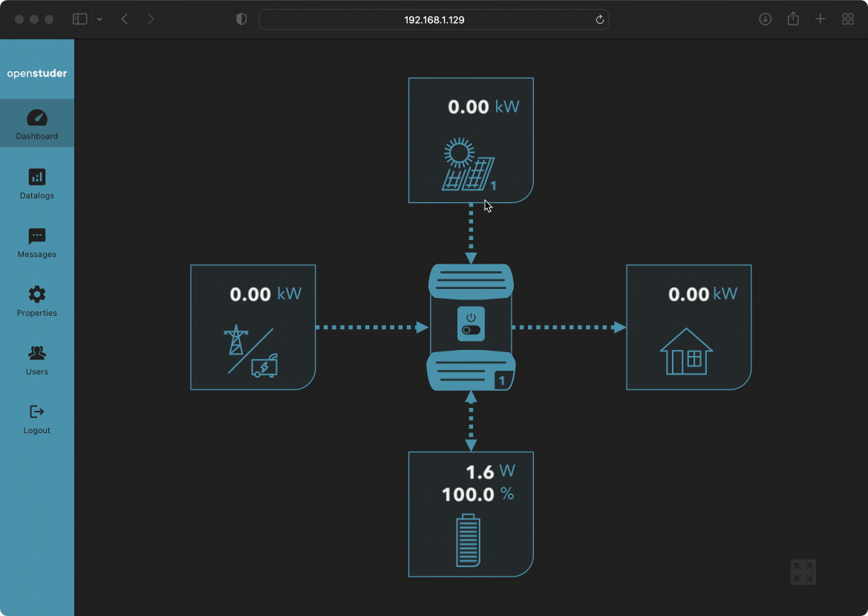Open the browser Share menu
868x616 pixels.
pyautogui.click(x=793, y=19)
